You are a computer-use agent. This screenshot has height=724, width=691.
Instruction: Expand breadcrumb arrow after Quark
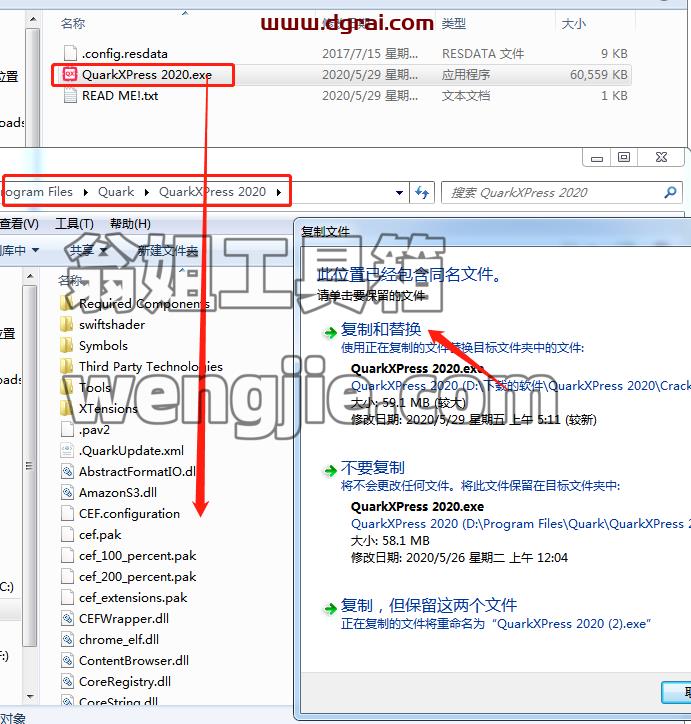pos(146,192)
